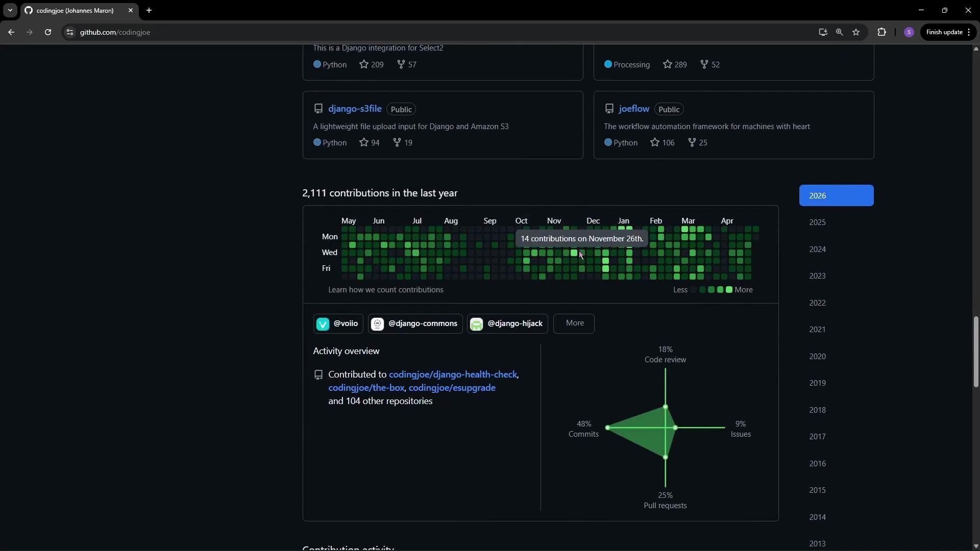
Task: View the 94 stars of django-s3file
Action: pos(370,143)
